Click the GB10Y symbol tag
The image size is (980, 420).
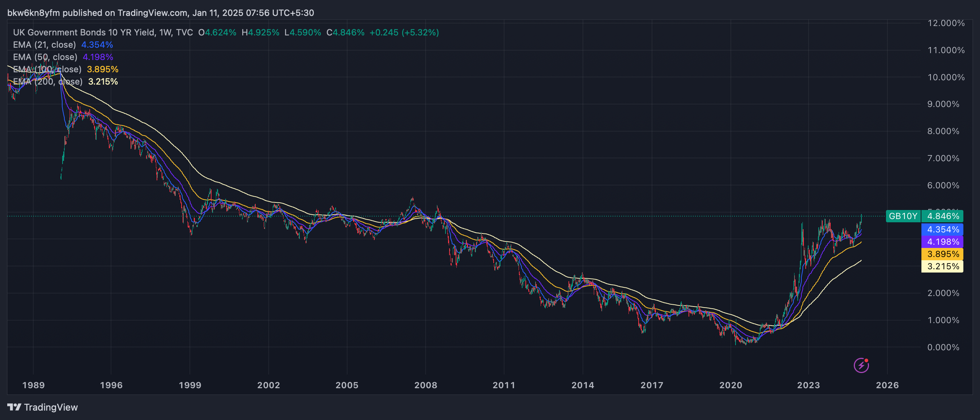(x=903, y=216)
